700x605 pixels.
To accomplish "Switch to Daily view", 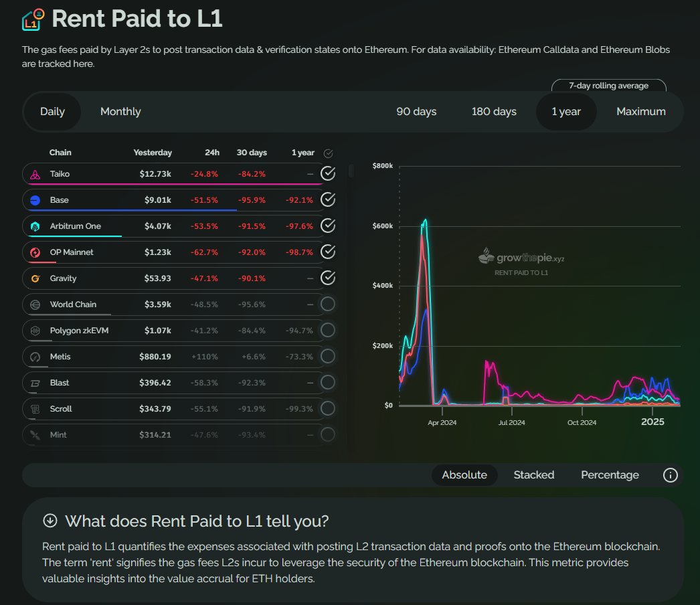I will tap(52, 112).
